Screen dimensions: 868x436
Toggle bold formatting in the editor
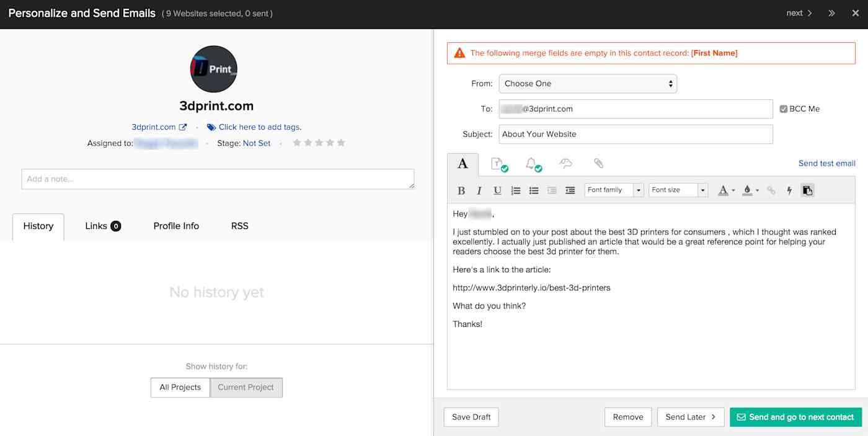click(461, 190)
